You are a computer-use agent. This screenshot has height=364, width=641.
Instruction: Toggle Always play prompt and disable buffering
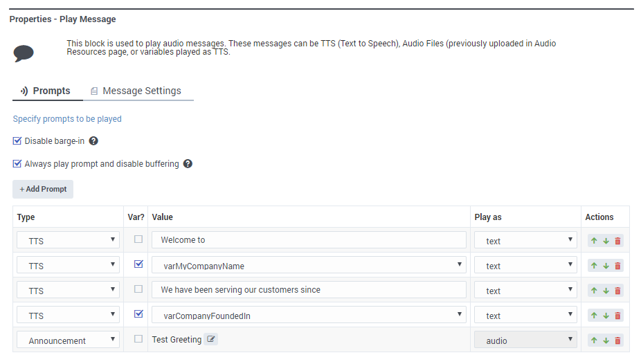tap(17, 164)
